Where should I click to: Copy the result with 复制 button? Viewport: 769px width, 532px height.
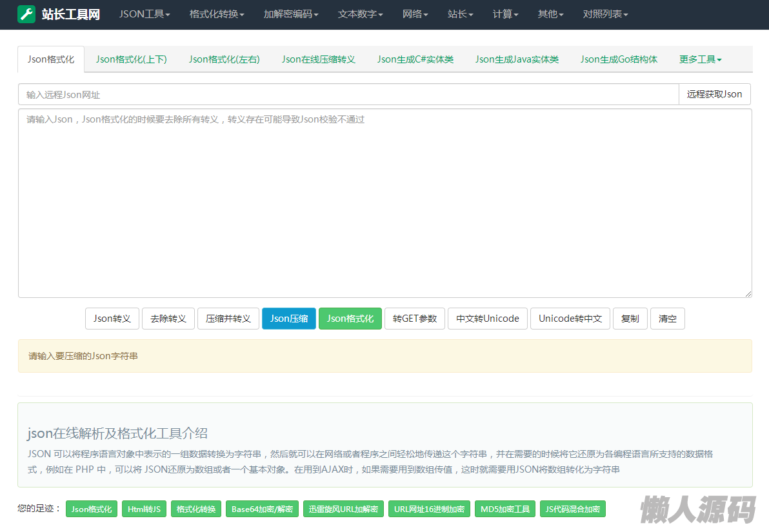pos(630,319)
